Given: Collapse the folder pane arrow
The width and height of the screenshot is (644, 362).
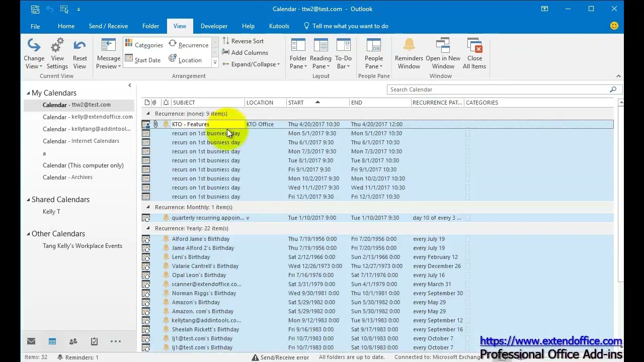Looking at the screenshot, I should (129, 85).
